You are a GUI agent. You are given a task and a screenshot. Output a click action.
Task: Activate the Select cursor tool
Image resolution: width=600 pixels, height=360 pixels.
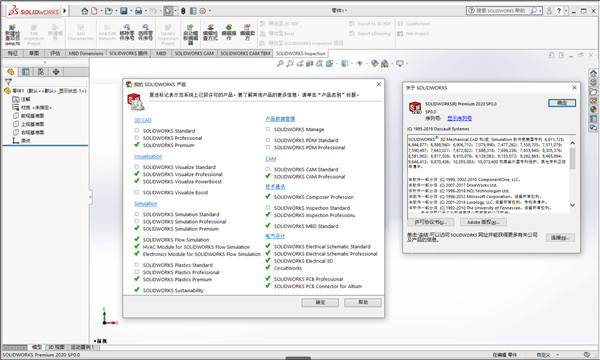(168, 11)
